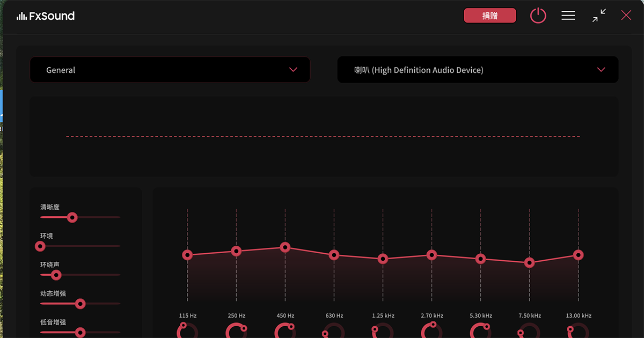644x338 pixels.
Task: Click the 1.25 kHz frequency label
Action: [383, 315]
